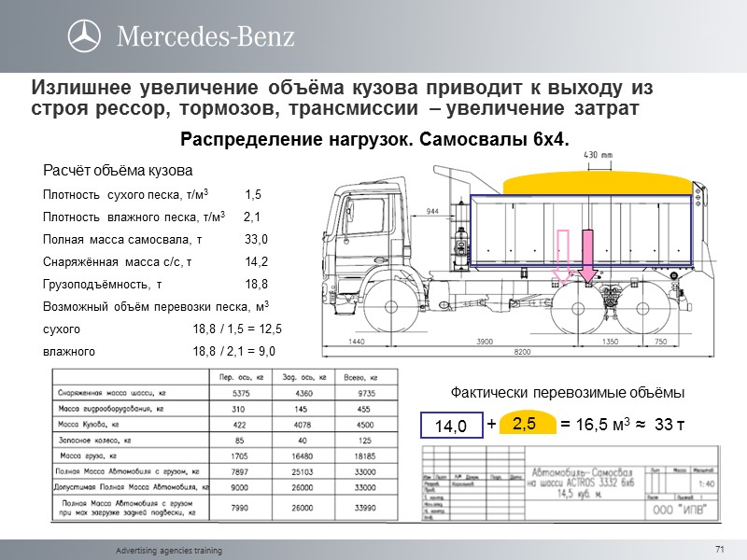Click the blue-bordered box with 14,0

pos(451,425)
